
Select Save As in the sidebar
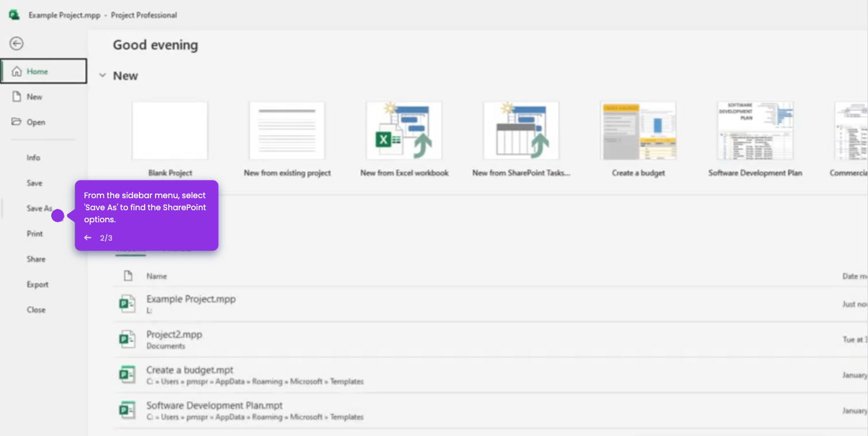pos(39,208)
